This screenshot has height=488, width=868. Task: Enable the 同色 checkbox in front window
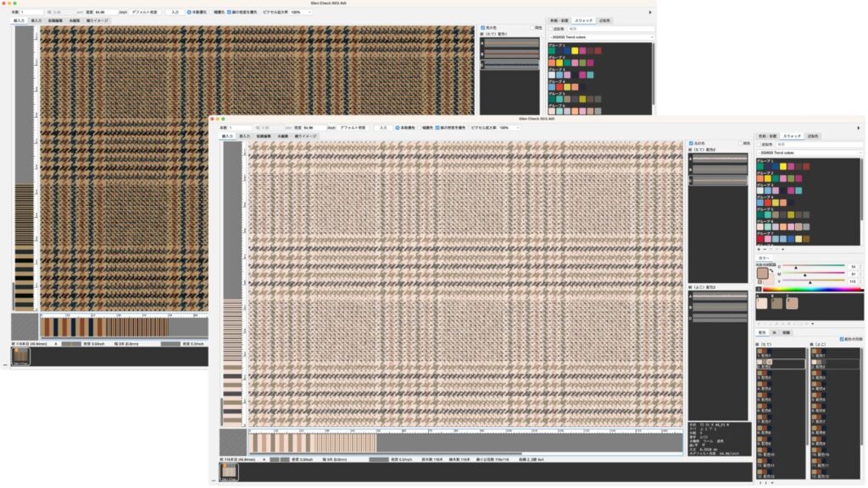pyautogui.click(x=740, y=142)
